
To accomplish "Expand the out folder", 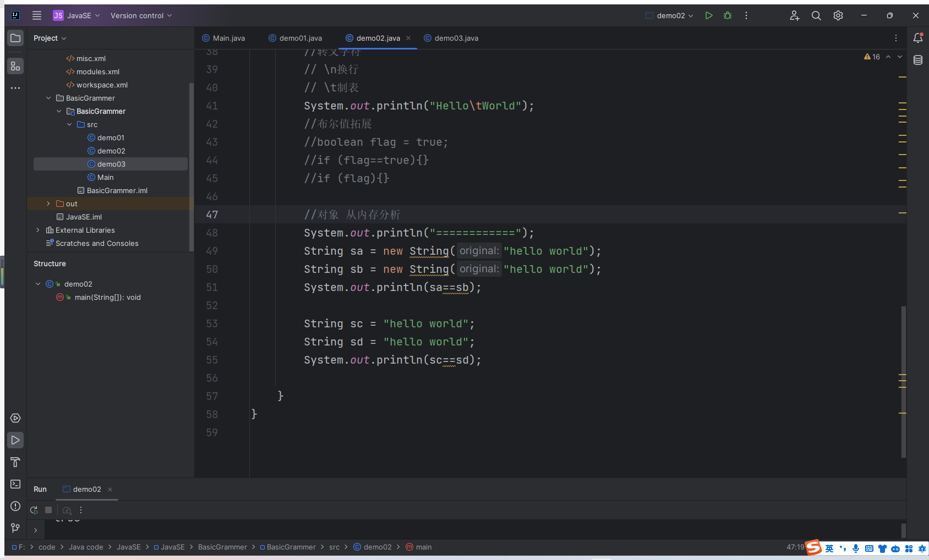I will point(48,204).
